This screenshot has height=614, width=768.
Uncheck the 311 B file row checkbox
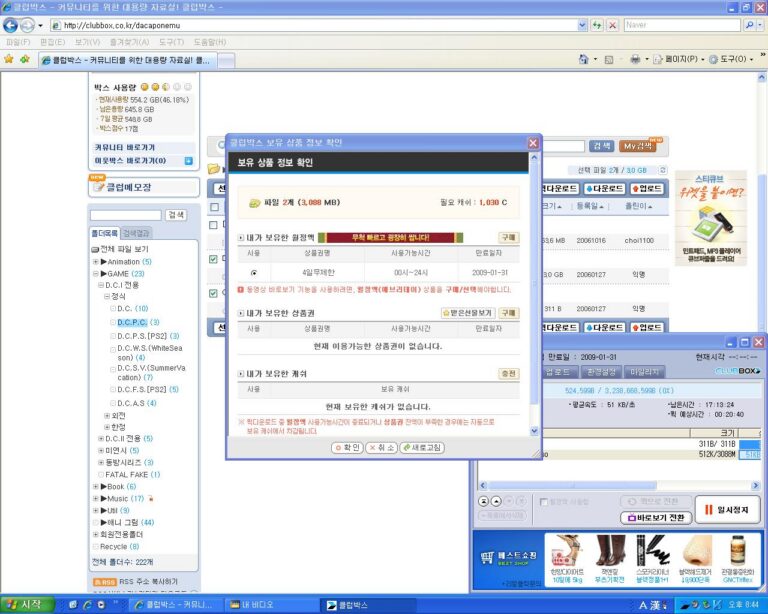coord(213,293)
